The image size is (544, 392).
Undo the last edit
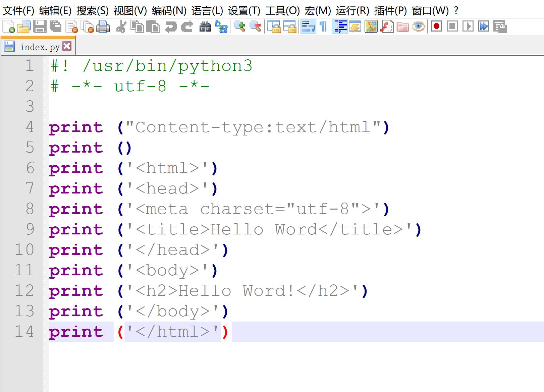(171, 27)
